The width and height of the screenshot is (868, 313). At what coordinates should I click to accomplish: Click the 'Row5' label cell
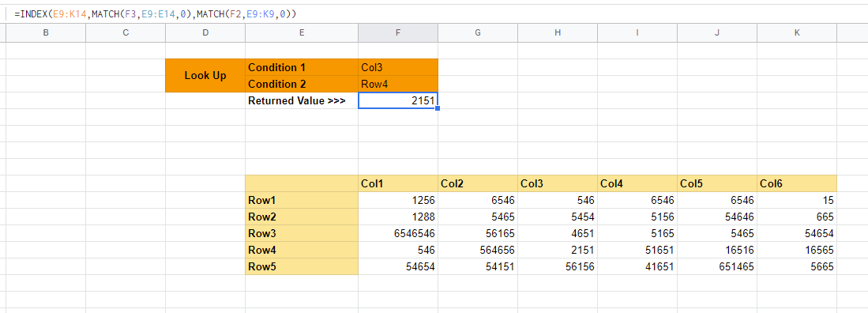(x=302, y=266)
